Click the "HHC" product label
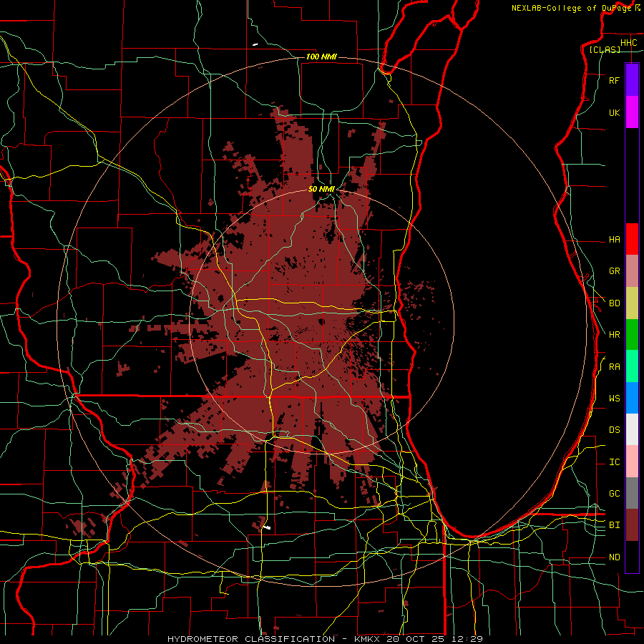This screenshot has width=644, height=644. 628,43
